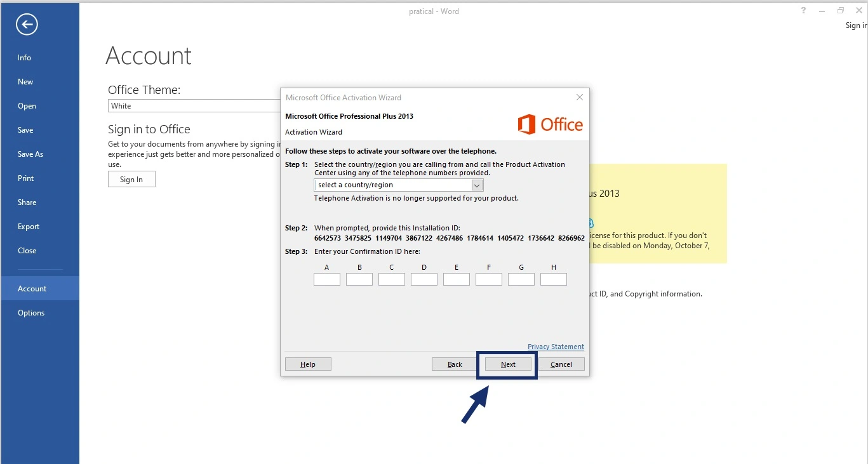Focus Confirmation ID field D
The height and width of the screenshot is (464, 868).
[x=424, y=279]
